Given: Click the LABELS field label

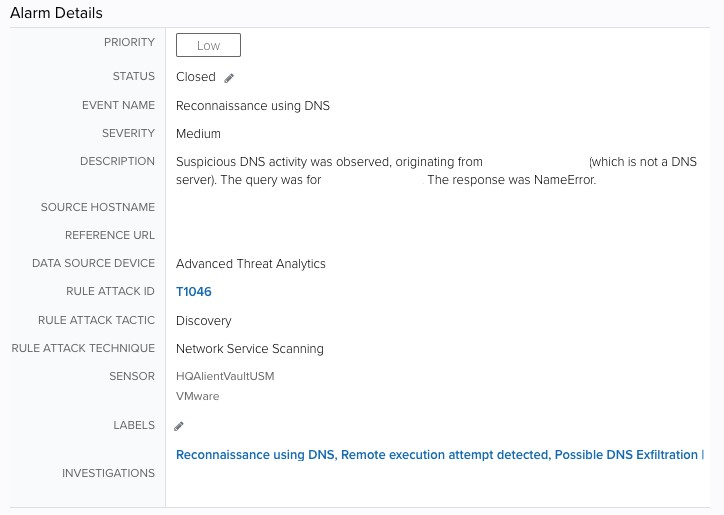Looking at the screenshot, I should [134, 425].
